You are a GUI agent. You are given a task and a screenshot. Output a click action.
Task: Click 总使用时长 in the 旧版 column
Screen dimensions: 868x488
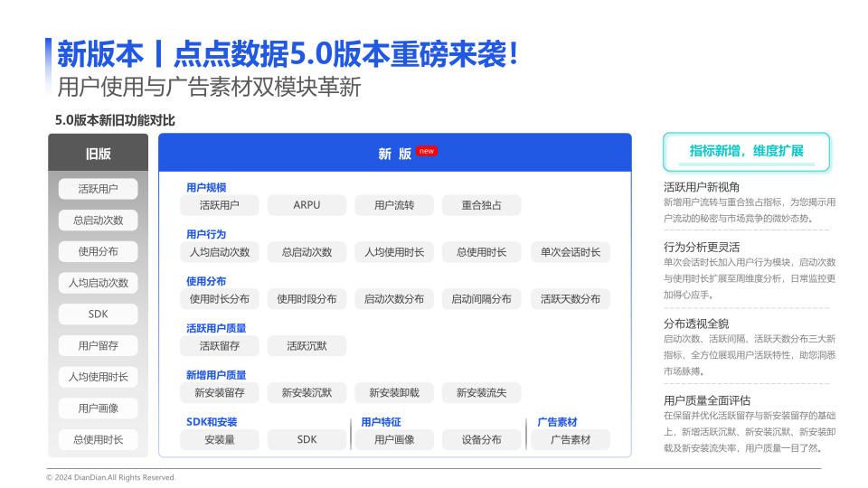(x=98, y=440)
